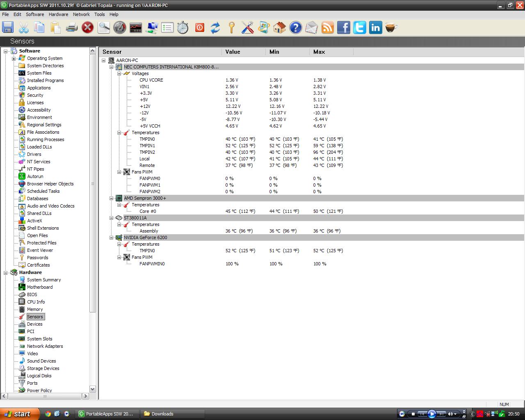Select Network Adapters tree item
The width and height of the screenshot is (525, 420).
45,346
